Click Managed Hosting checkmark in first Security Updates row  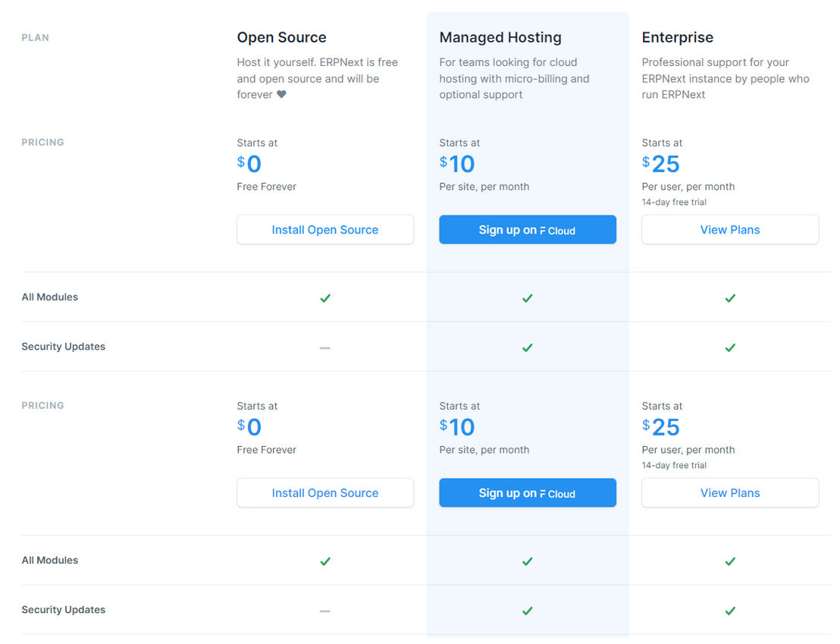pos(528,347)
